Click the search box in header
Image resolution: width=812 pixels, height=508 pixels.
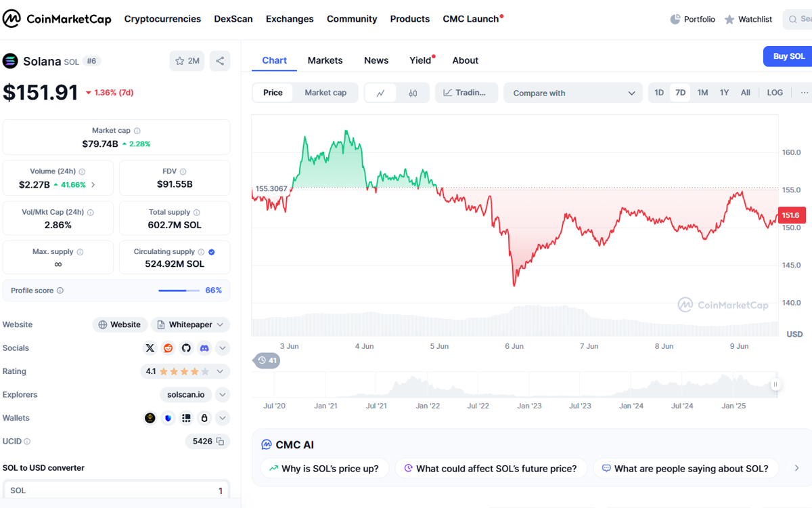(798, 19)
